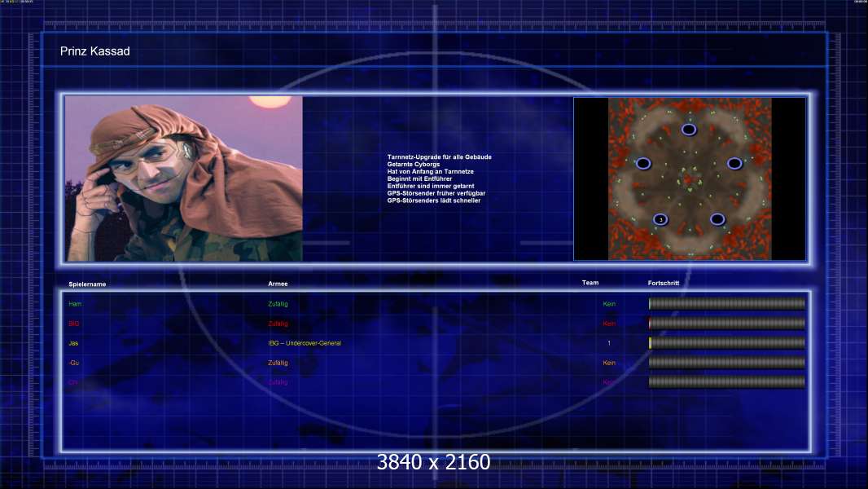Click the progress bar in BIG's row
The height and width of the screenshot is (489, 868).
click(x=727, y=323)
